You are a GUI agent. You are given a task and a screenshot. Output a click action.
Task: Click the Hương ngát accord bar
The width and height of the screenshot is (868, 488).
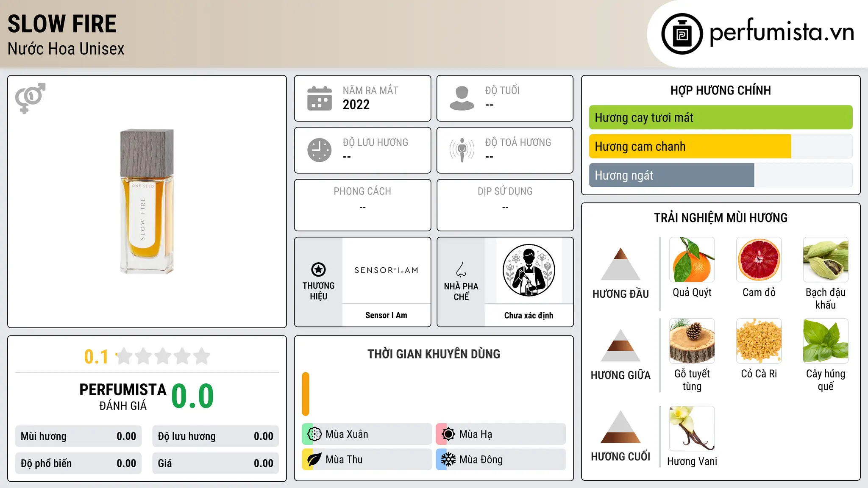click(x=721, y=175)
